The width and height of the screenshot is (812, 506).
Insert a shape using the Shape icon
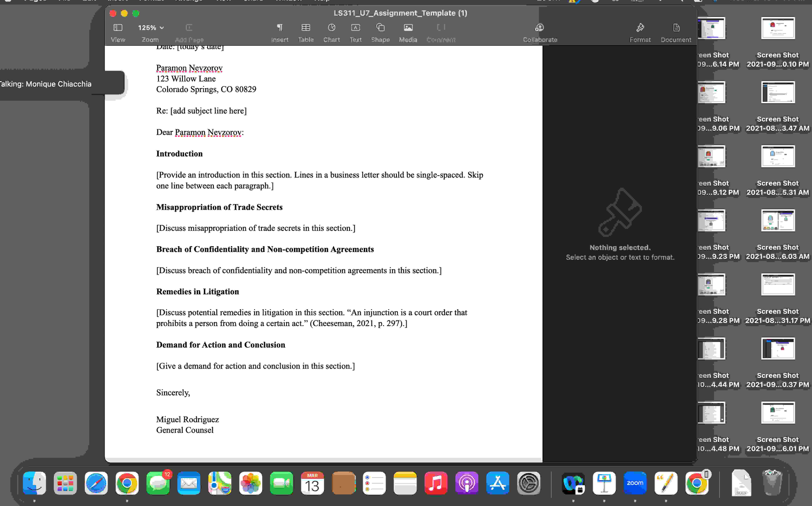tap(380, 32)
